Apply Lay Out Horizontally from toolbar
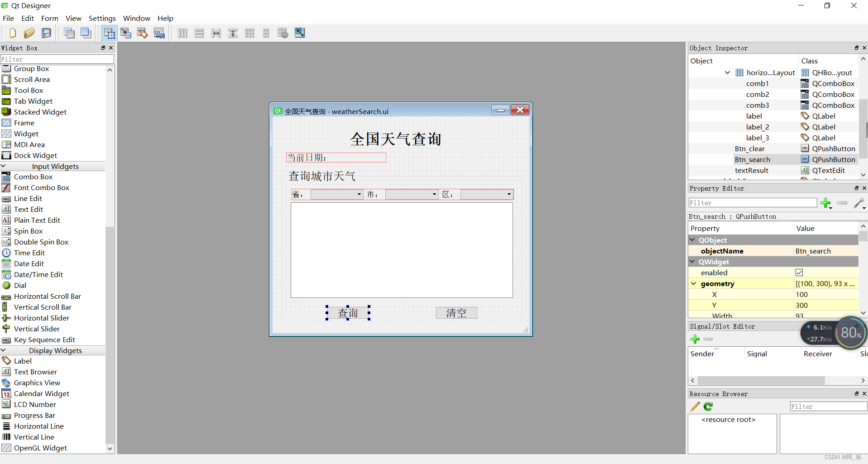Viewport: 868px width, 464px height. (182, 33)
